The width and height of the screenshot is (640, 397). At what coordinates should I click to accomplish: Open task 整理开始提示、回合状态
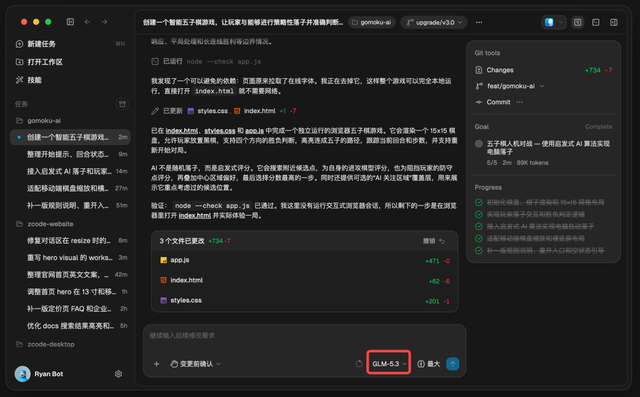pos(70,154)
